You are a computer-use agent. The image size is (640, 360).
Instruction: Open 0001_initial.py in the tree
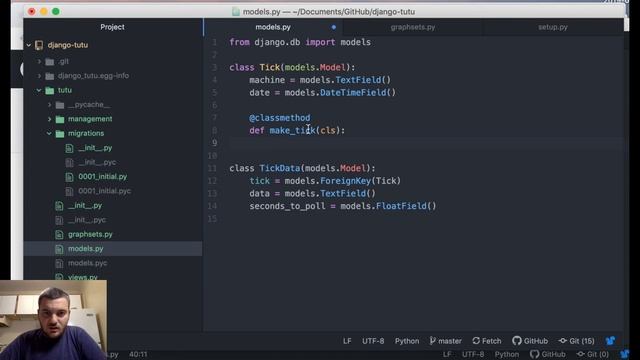102,177
